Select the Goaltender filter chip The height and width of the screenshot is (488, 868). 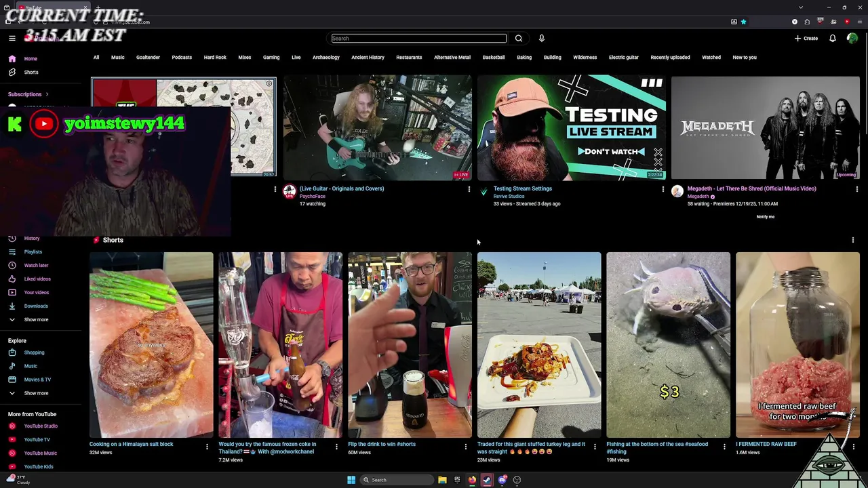(x=148, y=58)
